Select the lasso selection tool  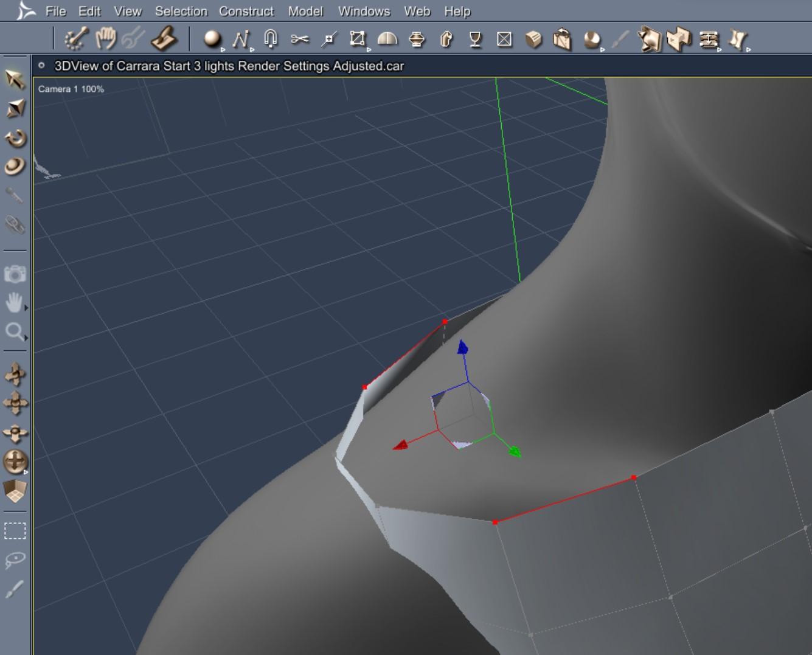coord(15,560)
